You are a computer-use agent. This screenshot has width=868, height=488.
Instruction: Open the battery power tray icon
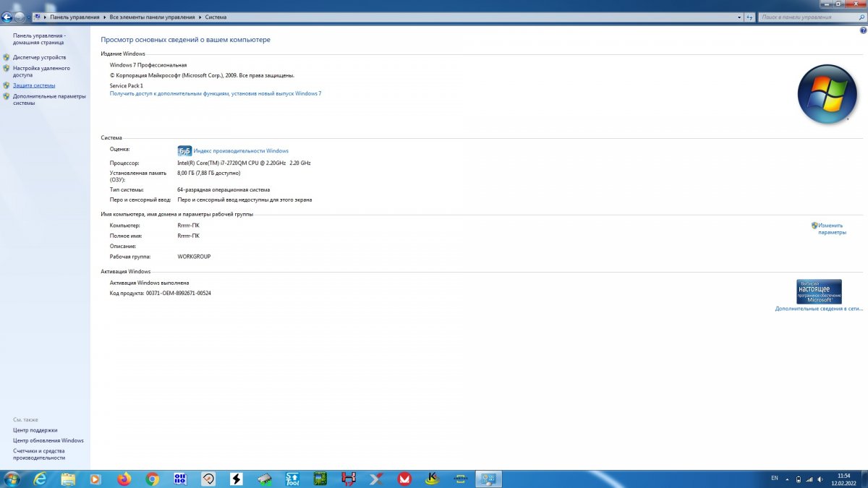[x=799, y=479]
